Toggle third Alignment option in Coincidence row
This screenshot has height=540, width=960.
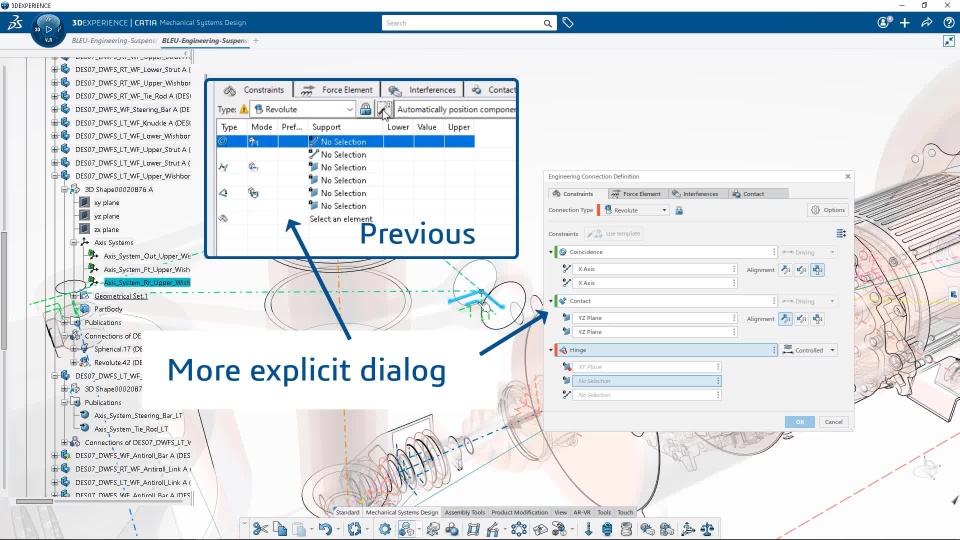click(x=817, y=269)
